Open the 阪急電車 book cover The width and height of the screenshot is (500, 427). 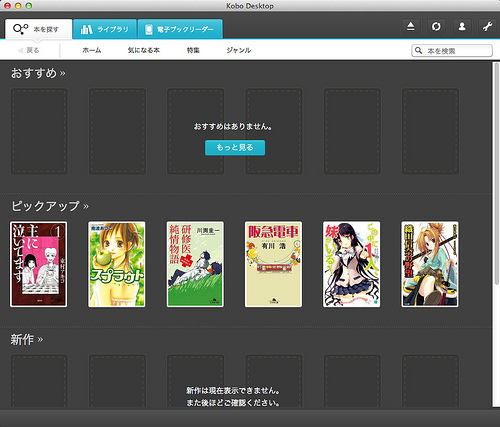tap(273, 264)
